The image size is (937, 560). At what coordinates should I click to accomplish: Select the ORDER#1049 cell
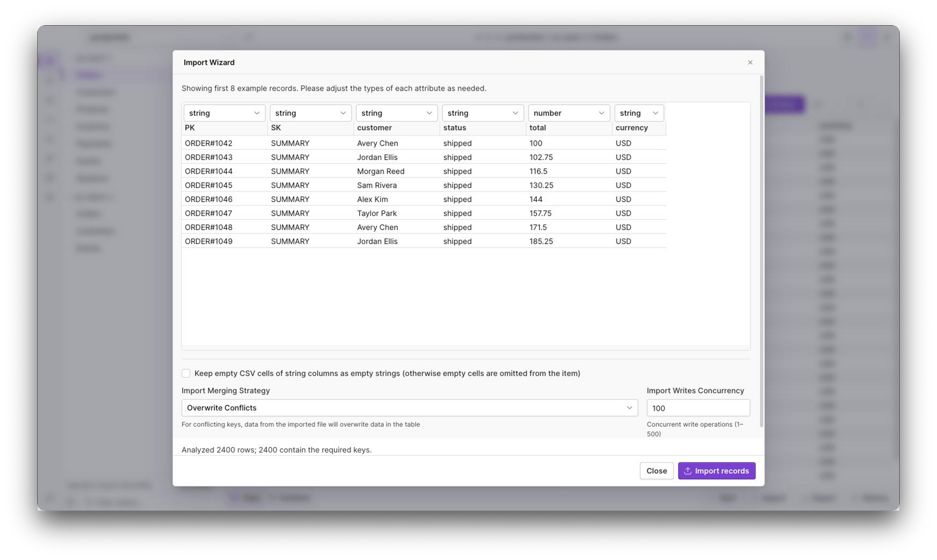pyautogui.click(x=225, y=241)
